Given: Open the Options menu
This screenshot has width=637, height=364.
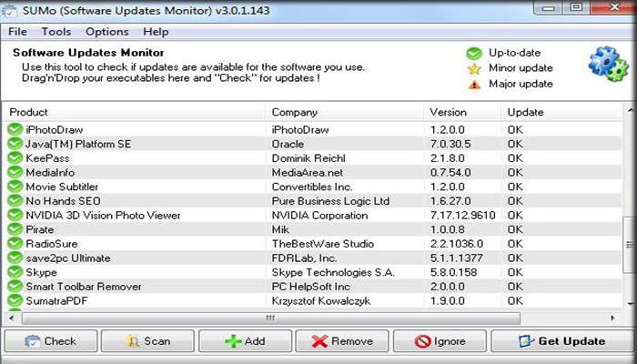Looking at the screenshot, I should click(x=106, y=32).
